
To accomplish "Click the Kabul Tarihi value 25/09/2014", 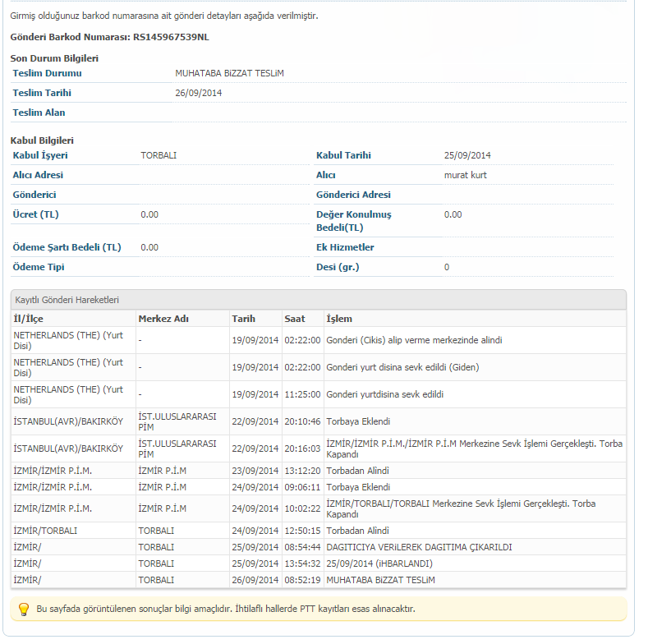I will 467,155.
